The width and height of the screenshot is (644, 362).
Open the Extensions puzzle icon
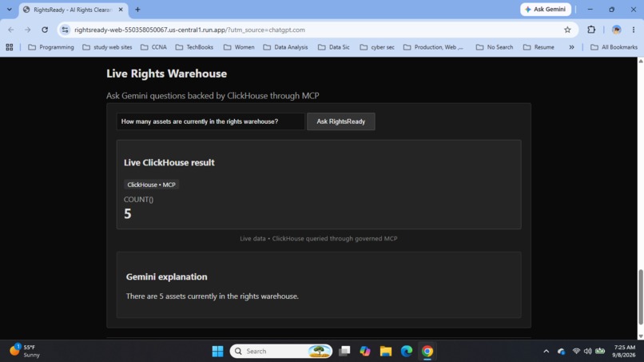591,30
